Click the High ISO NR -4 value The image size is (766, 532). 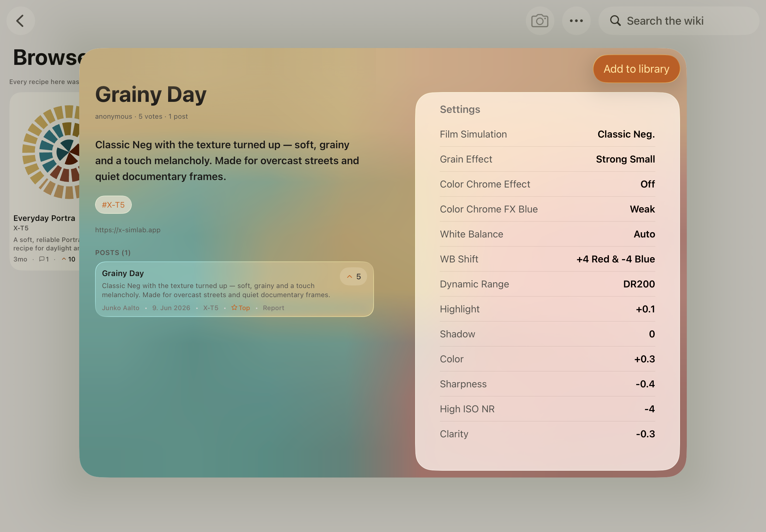coord(649,409)
